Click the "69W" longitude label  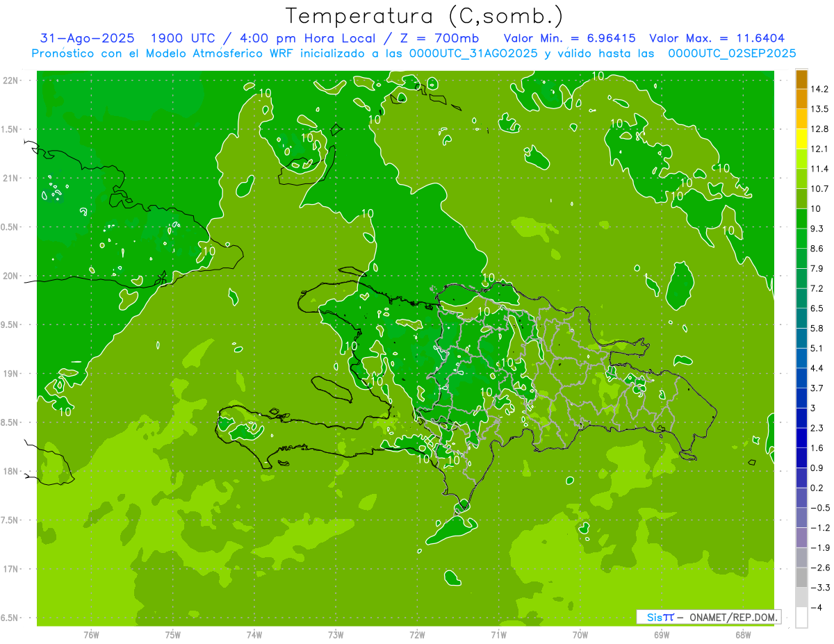tap(662, 634)
